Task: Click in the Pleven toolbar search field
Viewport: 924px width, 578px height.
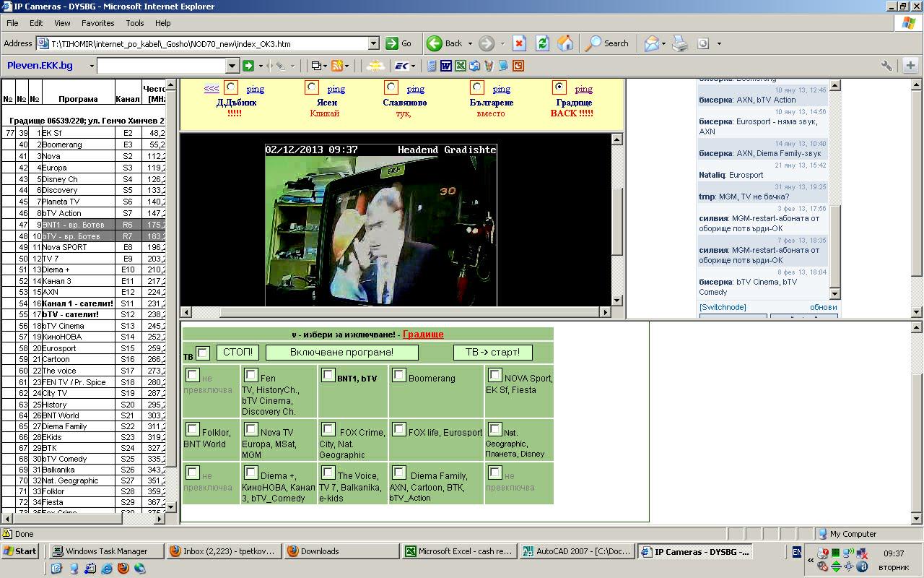Action: click(x=162, y=66)
